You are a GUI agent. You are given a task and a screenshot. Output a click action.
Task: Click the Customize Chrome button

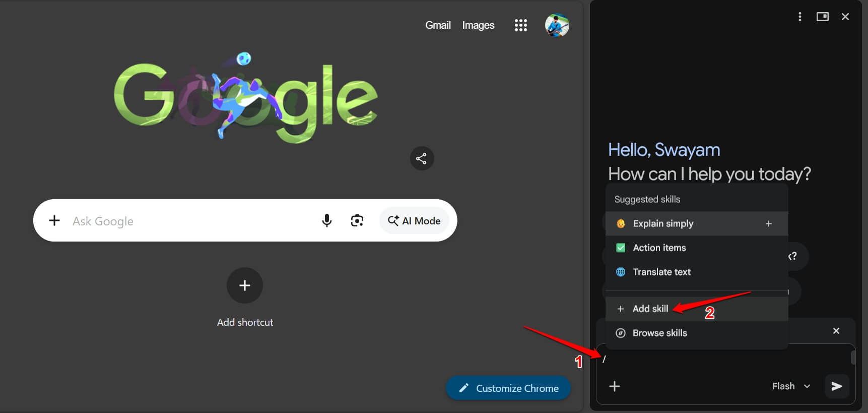508,388
